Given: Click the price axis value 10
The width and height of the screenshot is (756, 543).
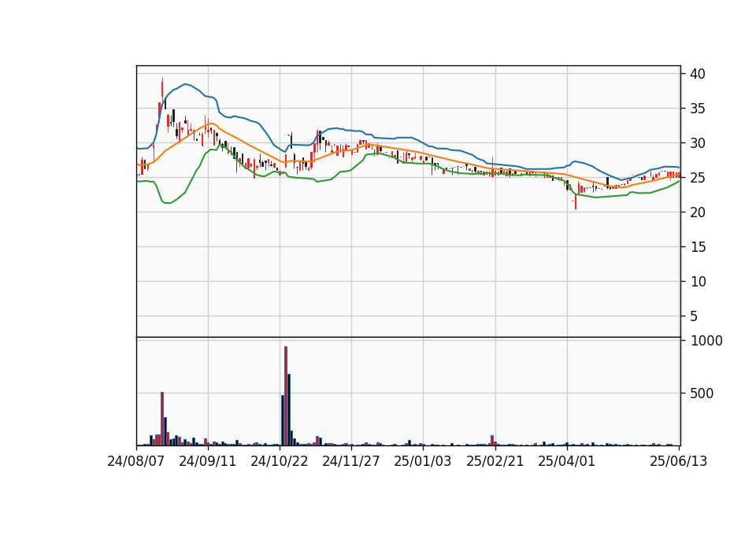Looking at the screenshot, I should pyautogui.click(x=698, y=282).
